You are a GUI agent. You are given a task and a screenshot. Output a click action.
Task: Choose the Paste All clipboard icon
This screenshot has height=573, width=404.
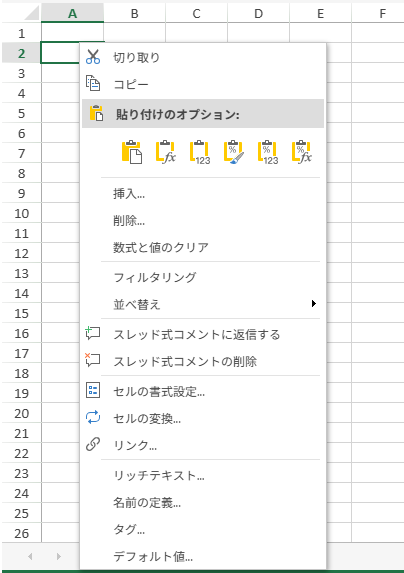tap(132, 152)
